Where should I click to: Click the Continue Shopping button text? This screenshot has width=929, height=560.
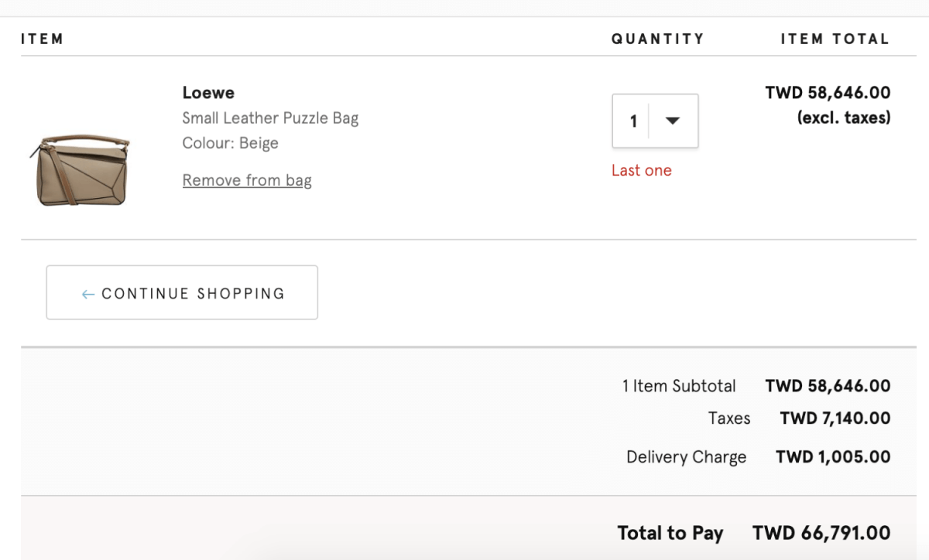[x=194, y=293]
